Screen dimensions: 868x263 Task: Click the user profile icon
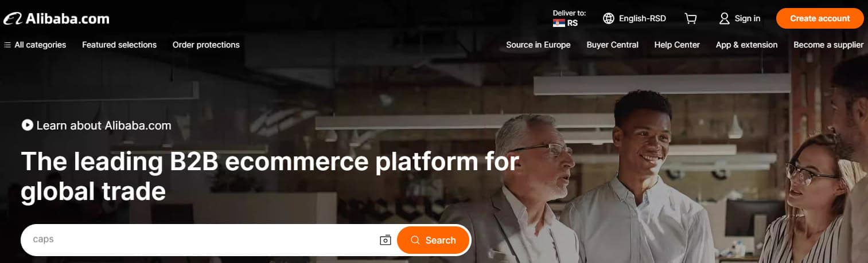click(725, 18)
